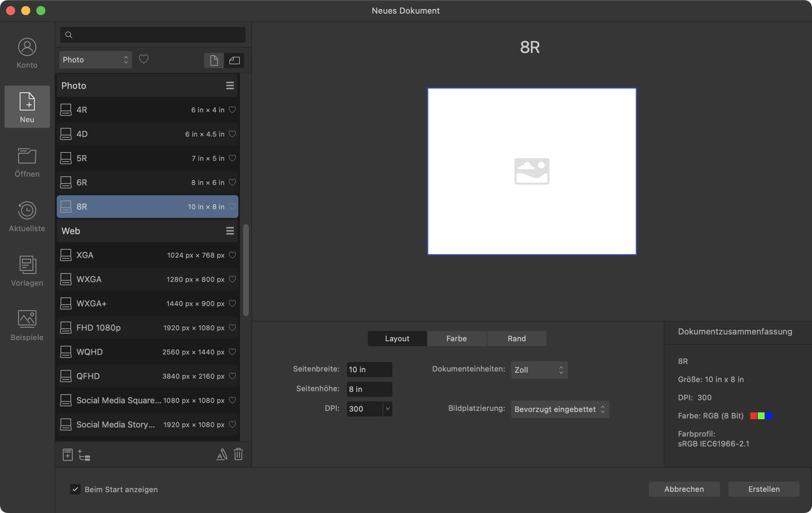Open the Bildplatzierung dropdown menu
Screen dimensions: 812x513
click(558, 408)
